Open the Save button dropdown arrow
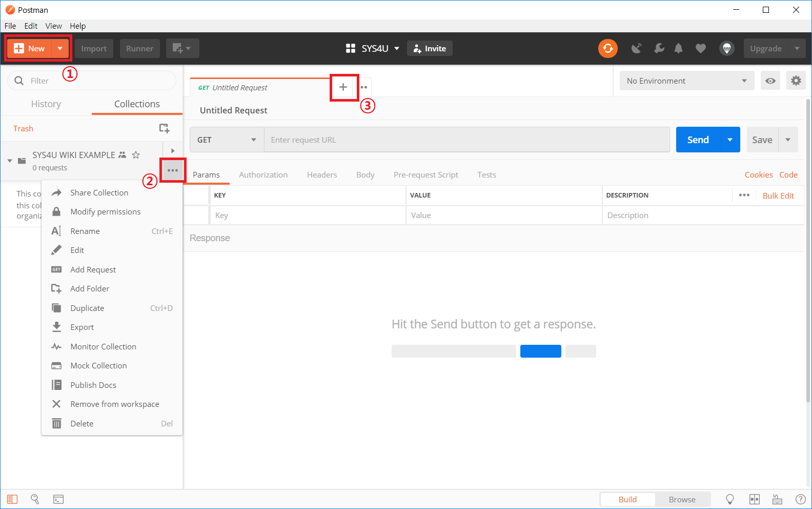The image size is (812, 509). (x=788, y=140)
